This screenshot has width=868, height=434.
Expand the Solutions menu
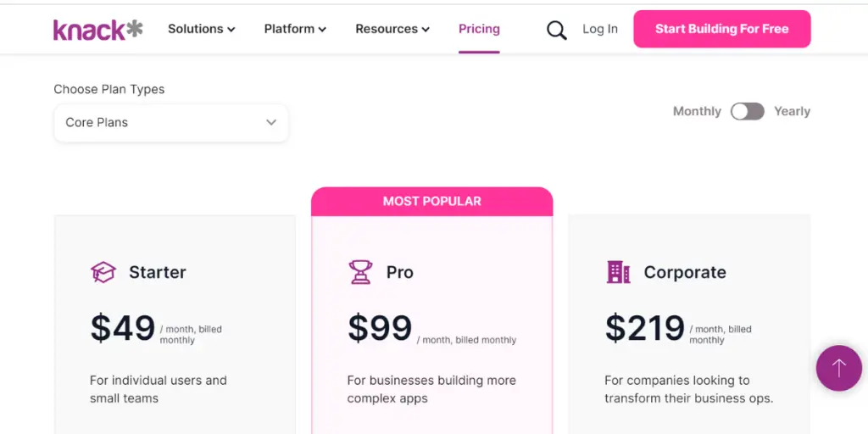click(202, 29)
